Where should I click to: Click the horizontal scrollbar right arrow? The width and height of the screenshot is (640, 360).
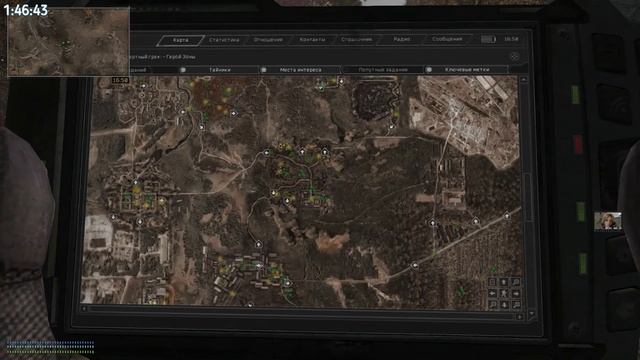click(520, 317)
